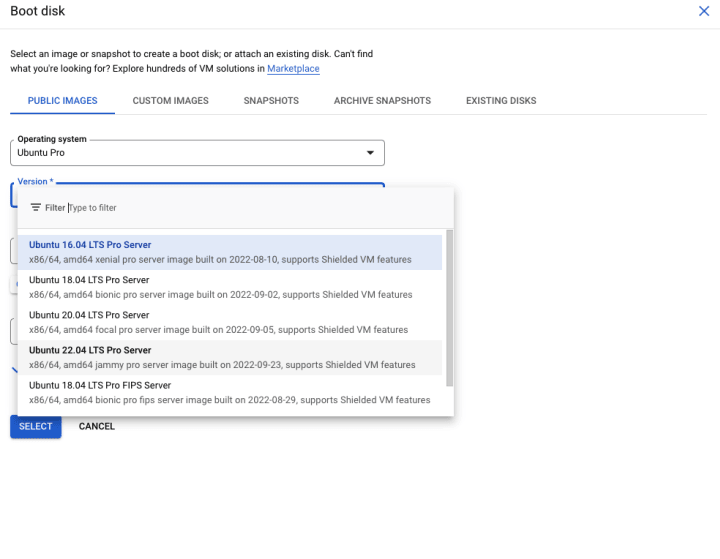Choose Ubuntu 18.04 LTS Pro FIPS Server
720x559 pixels.
coord(230,393)
